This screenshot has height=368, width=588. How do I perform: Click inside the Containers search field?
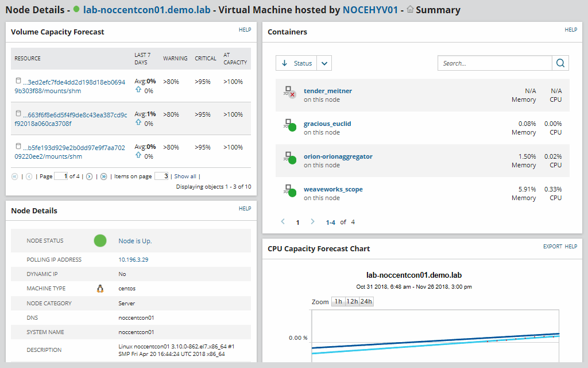point(494,63)
